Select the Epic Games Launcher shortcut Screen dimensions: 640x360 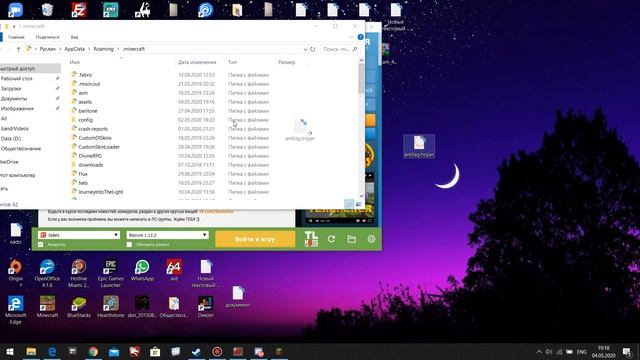(111, 273)
